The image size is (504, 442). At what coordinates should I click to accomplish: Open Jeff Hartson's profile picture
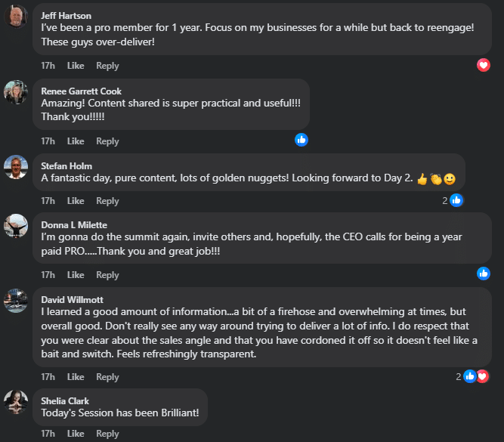[x=16, y=16]
